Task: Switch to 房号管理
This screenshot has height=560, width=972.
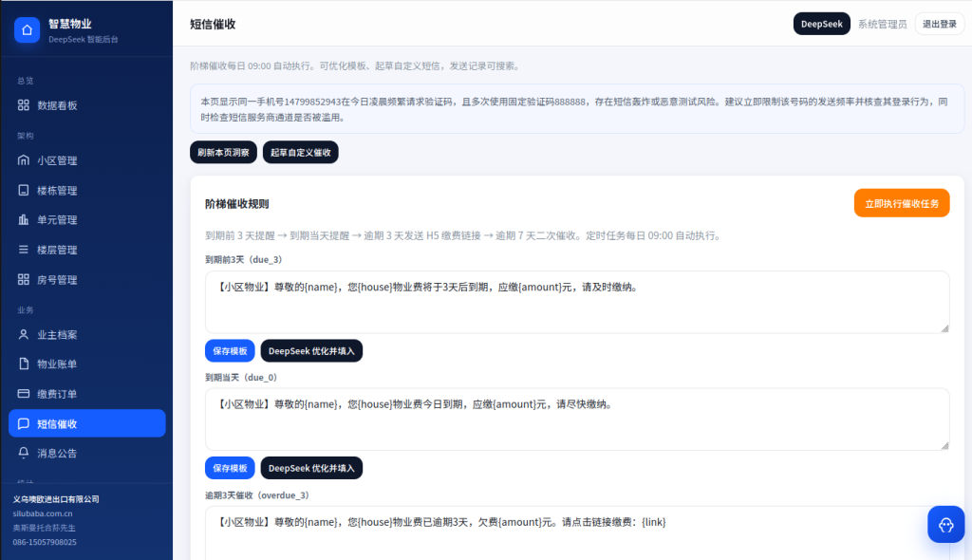Action: click(x=86, y=280)
